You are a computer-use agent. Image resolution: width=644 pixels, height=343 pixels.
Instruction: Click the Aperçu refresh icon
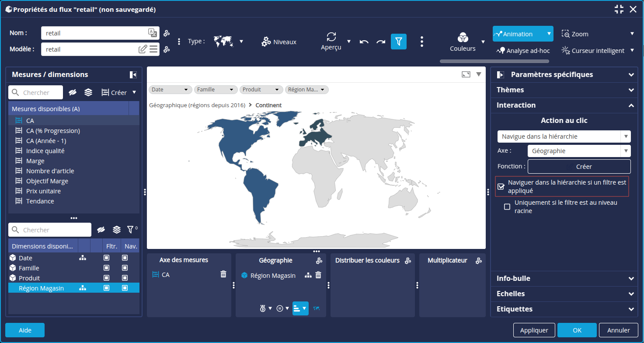tap(331, 37)
